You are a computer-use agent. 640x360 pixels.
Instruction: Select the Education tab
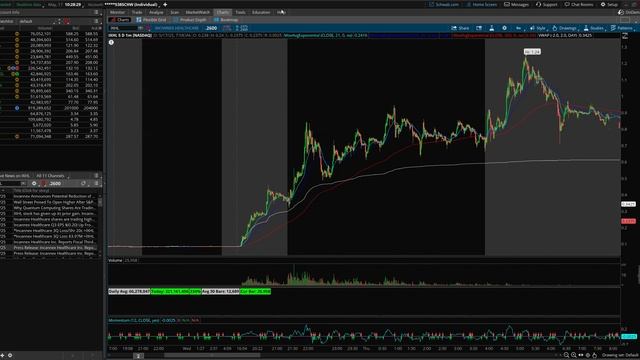click(x=261, y=12)
